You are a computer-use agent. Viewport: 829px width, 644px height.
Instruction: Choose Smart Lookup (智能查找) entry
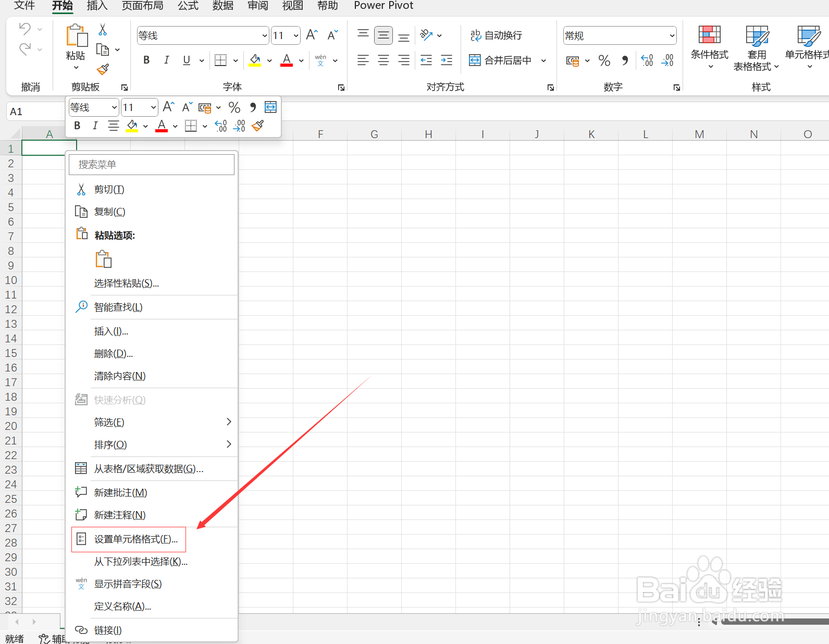tap(118, 307)
